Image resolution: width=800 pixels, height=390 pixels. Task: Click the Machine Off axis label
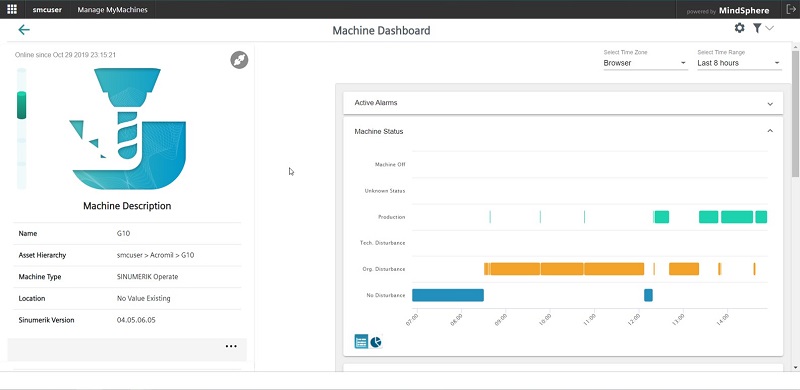[x=390, y=164]
